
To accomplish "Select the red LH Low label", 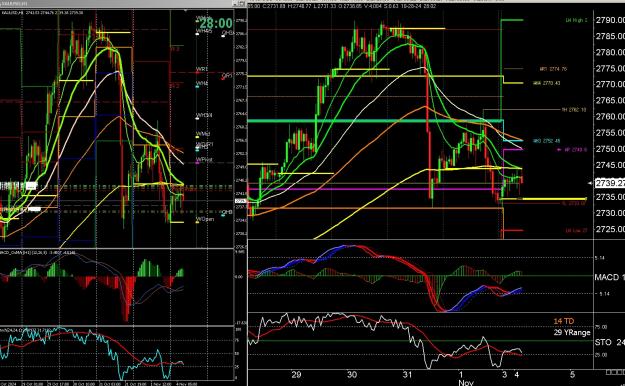I will pyautogui.click(x=576, y=230).
